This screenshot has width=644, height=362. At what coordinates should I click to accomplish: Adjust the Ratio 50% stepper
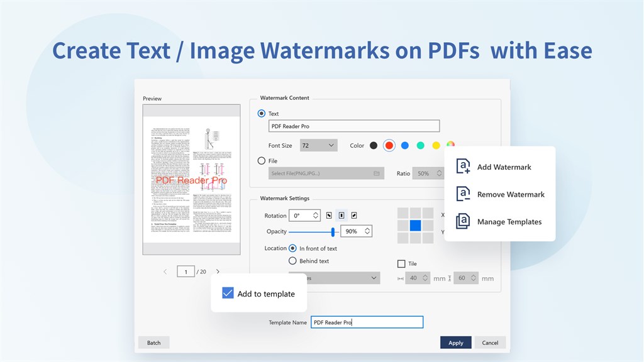[439, 173]
